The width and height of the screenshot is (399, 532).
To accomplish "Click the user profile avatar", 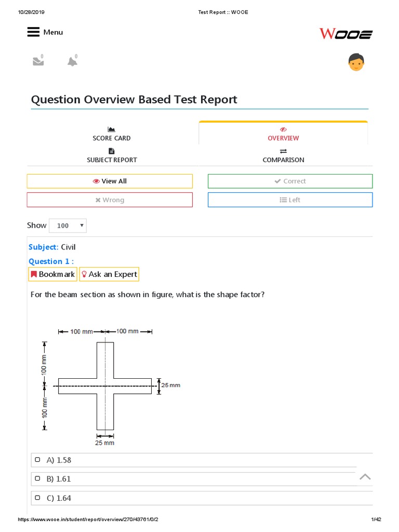I will click(356, 62).
